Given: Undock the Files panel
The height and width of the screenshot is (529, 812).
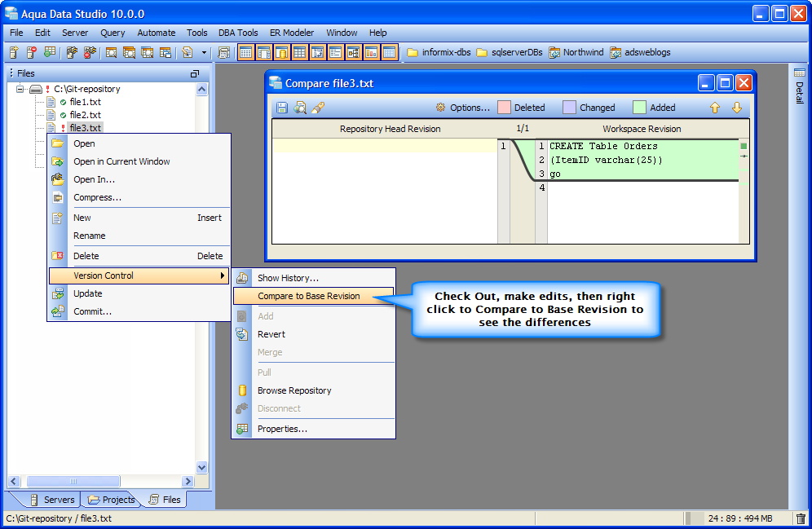Looking at the screenshot, I should click(x=195, y=73).
